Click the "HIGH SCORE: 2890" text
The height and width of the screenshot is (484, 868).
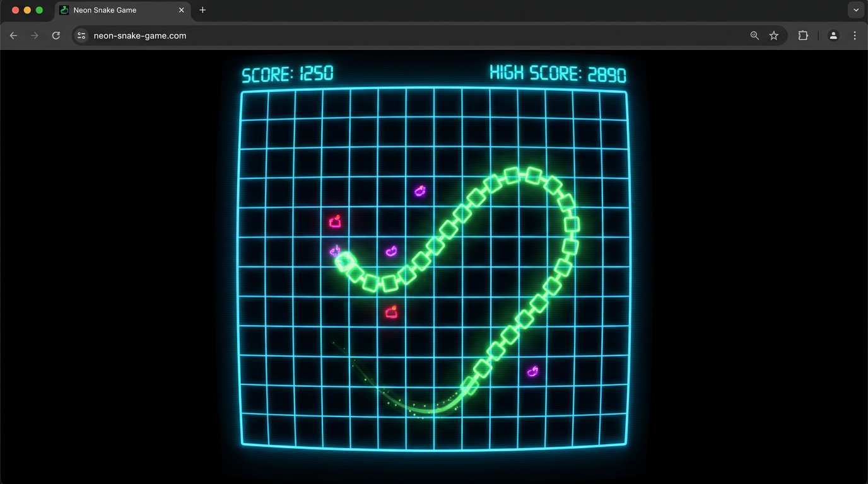[x=558, y=74]
